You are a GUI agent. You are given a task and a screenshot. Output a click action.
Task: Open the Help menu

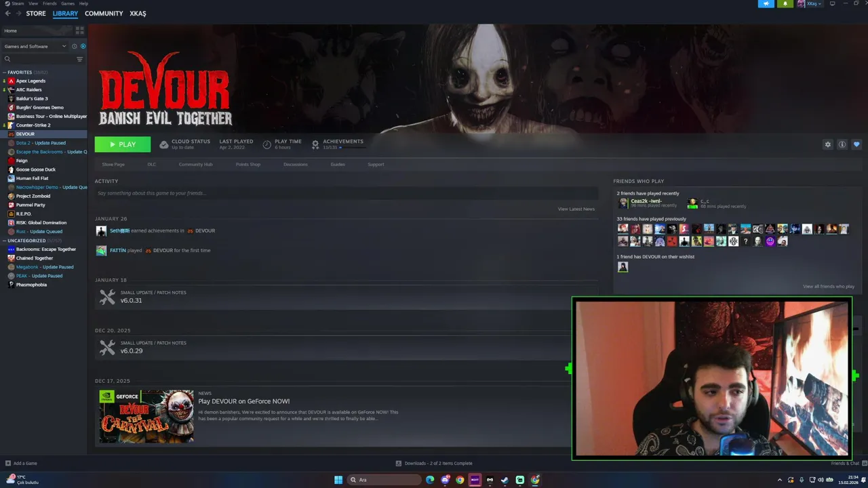pyautogui.click(x=83, y=3)
